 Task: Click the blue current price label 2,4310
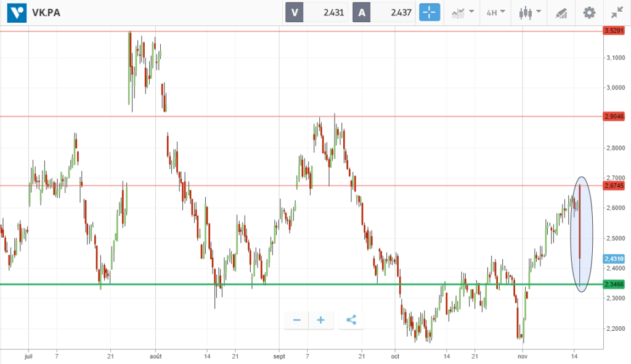tap(614, 259)
